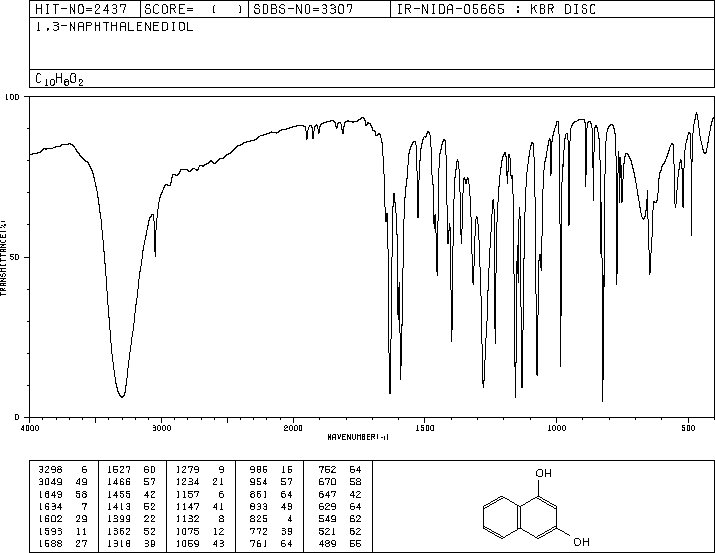Click the 670 peak table entry
Screen dimensions: 715x553
click(327, 482)
